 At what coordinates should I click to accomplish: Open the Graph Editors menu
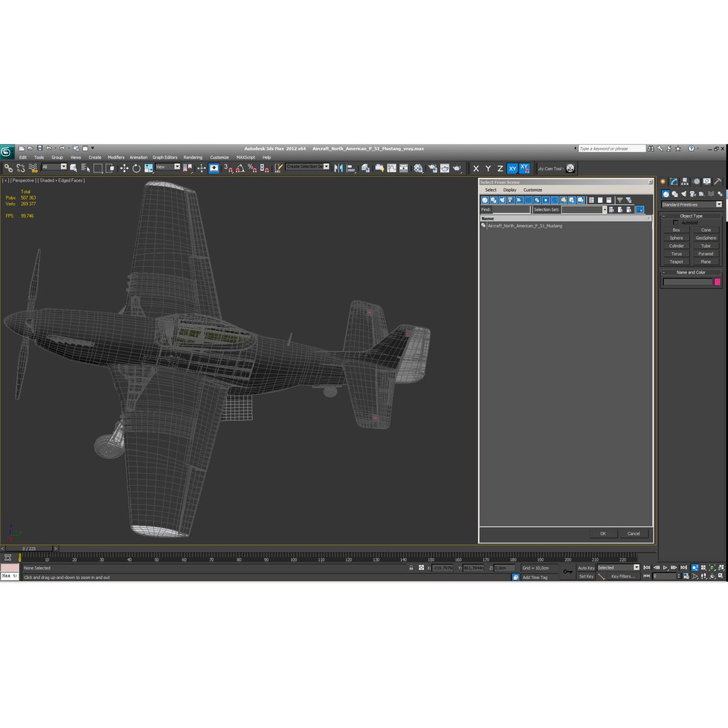(165, 157)
